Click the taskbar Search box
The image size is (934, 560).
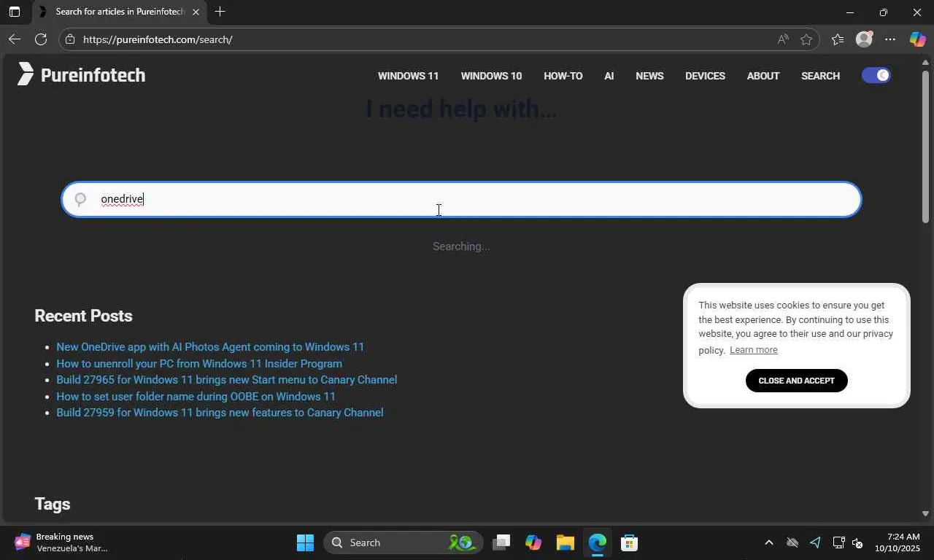[x=404, y=542]
